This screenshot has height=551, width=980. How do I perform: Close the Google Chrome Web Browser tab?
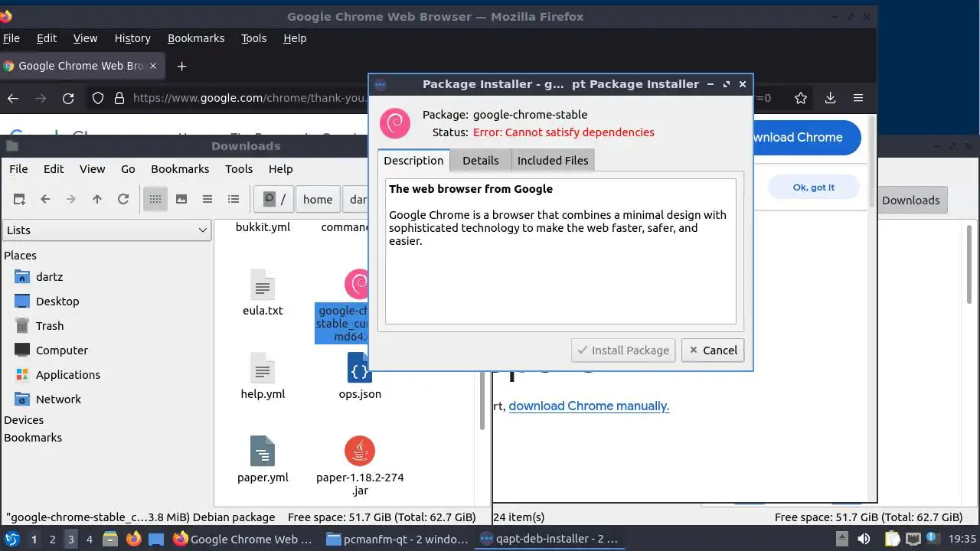pyautogui.click(x=153, y=66)
